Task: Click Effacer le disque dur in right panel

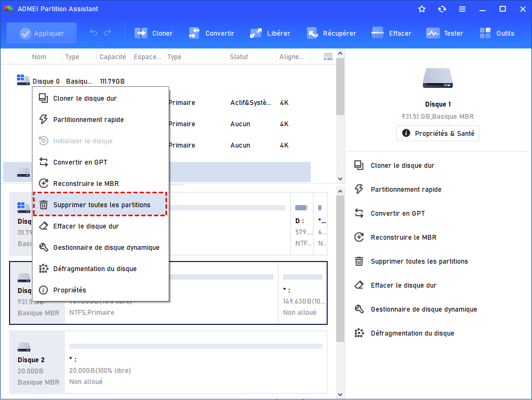Action: pos(403,285)
